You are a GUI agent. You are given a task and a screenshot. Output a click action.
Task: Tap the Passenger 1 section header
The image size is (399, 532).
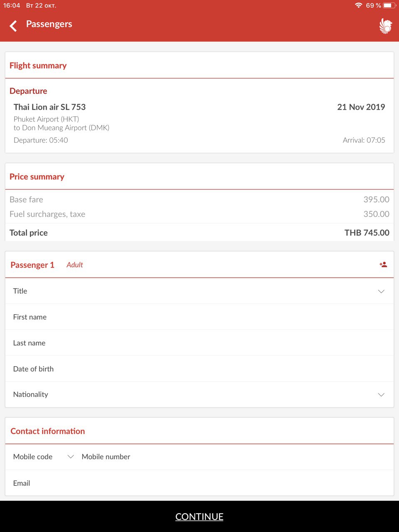click(32, 265)
